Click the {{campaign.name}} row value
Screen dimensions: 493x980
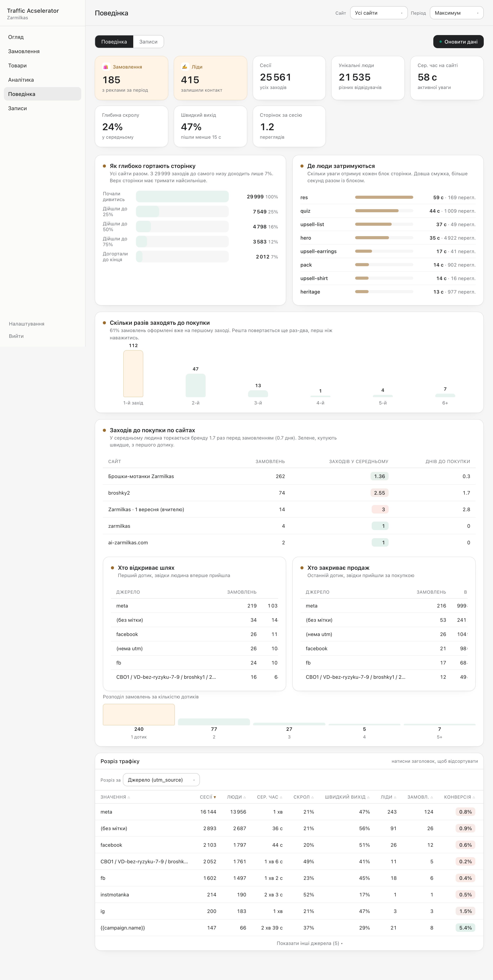[x=122, y=928]
